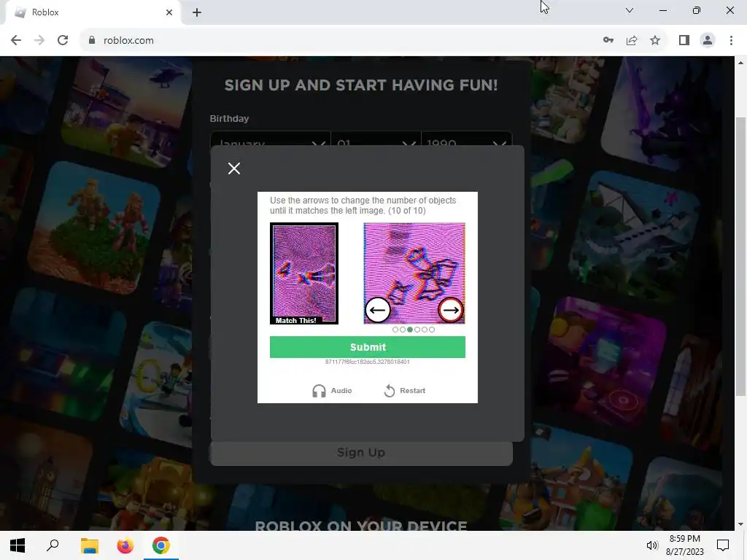The width and height of the screenshot is (747, 560).
Task: Close the Roblox tab
Action: [169, 12]
